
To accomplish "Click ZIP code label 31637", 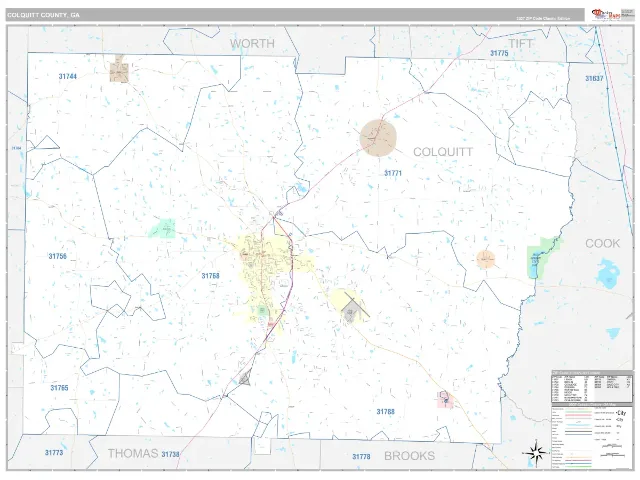I will coord(594,78).
